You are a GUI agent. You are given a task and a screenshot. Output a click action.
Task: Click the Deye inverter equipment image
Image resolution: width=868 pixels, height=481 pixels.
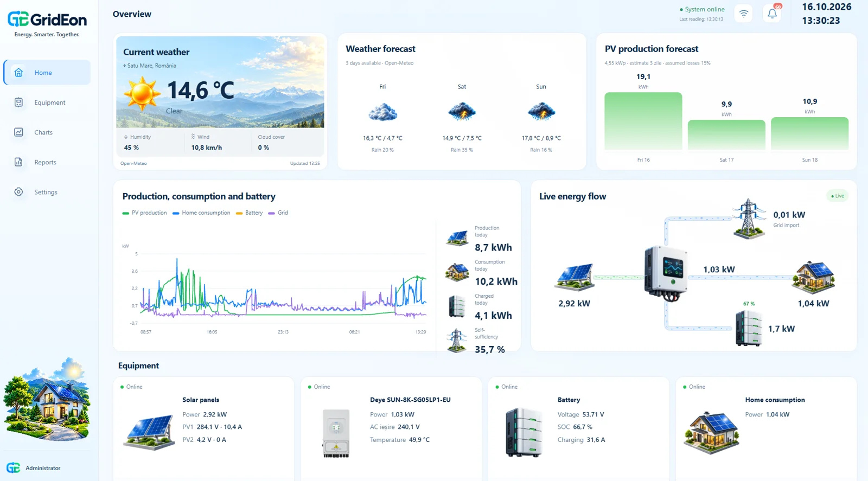coord(336,433)
